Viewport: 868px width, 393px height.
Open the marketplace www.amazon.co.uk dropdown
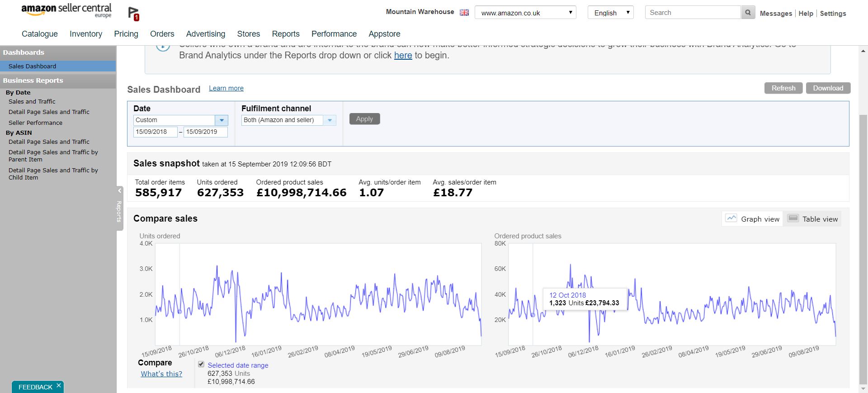(x=525, y=13)
